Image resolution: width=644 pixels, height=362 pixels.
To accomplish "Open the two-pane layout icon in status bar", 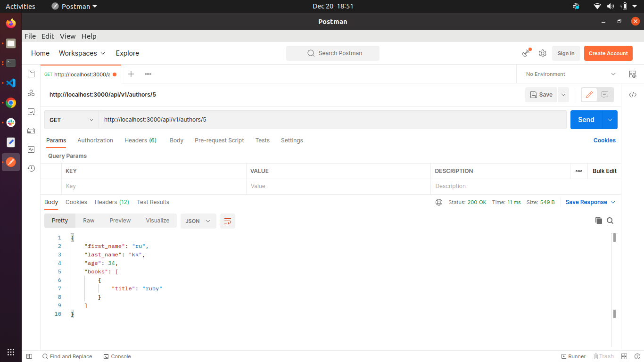I will [x=624, y=356].
